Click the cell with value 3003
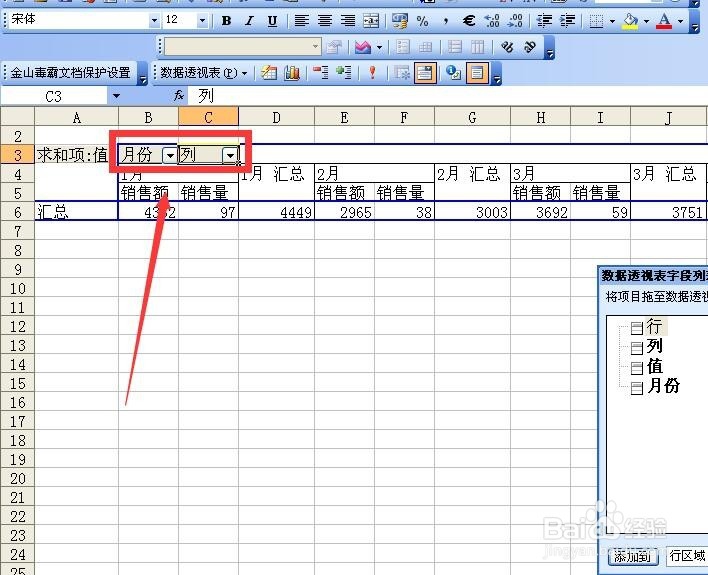708x575 pixels. (x=472, y=211)
